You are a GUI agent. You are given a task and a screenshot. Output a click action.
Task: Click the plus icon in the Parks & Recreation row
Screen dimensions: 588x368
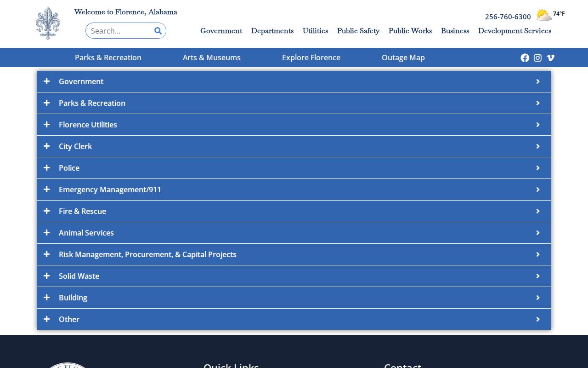[46, 103]
